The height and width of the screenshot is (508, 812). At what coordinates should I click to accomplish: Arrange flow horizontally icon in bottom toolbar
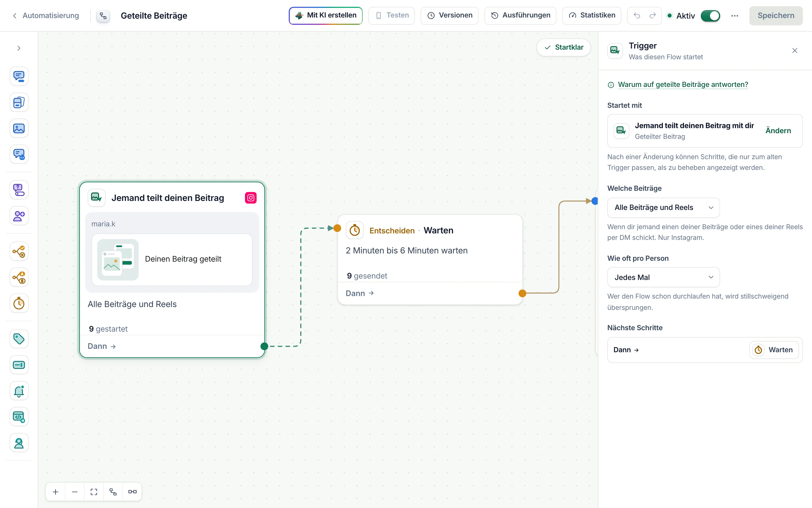[132, 492]
